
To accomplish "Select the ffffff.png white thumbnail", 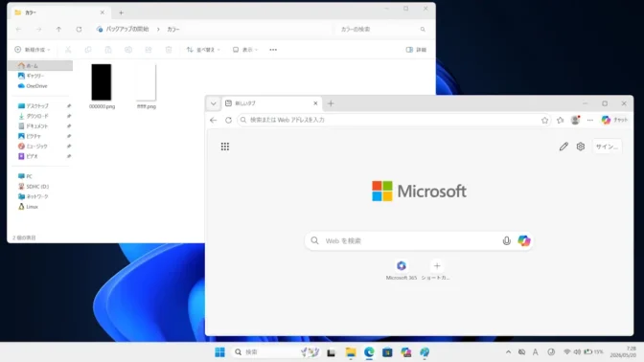I will tap(147, 82).
